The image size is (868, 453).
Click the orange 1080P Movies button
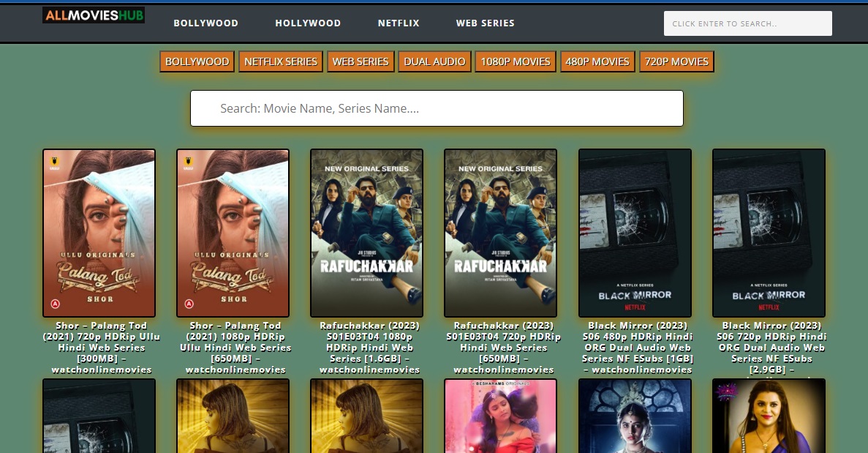[516, 61]
